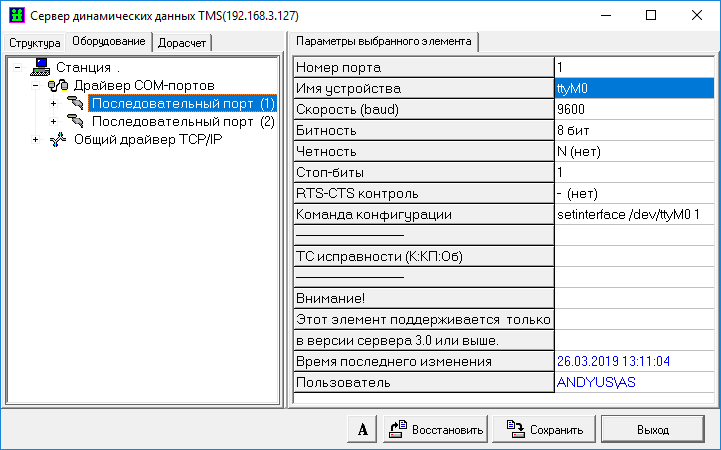The width and height of the screenshot is (721, 450).
Task: Click the Скорость (baud) value 9600
Action: 632,109
